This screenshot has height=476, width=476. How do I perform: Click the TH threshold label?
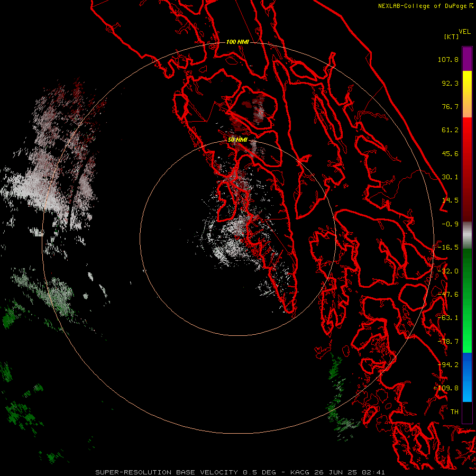click(x=454, y=412)
